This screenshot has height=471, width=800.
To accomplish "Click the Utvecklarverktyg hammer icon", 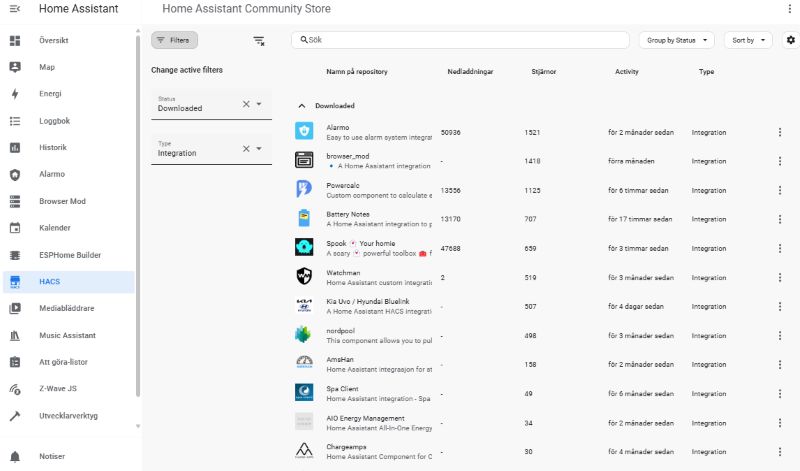I will coord(15,416).
